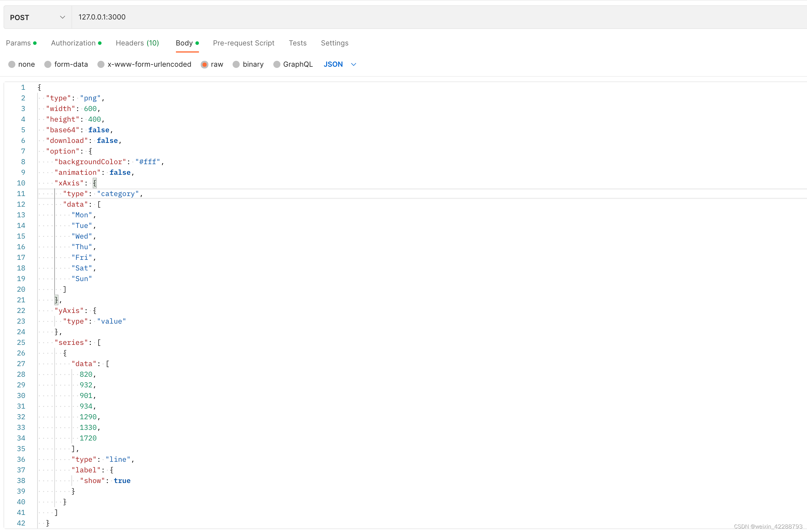Image resolution: width=807 pixels, height=532 pixels.
Task: Open the Headers (10) tab
Action: (137, 43)
